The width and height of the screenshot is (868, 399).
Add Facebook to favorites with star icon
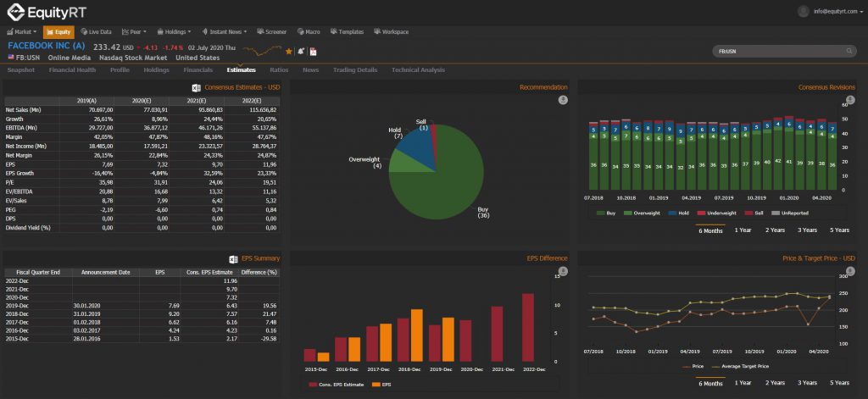pyautogui.click(x=288, y=51)
